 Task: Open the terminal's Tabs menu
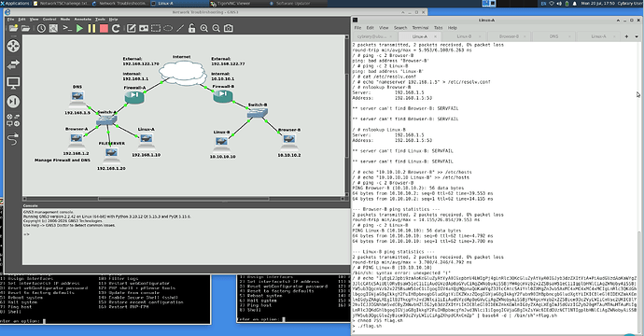tap(439, 27)
